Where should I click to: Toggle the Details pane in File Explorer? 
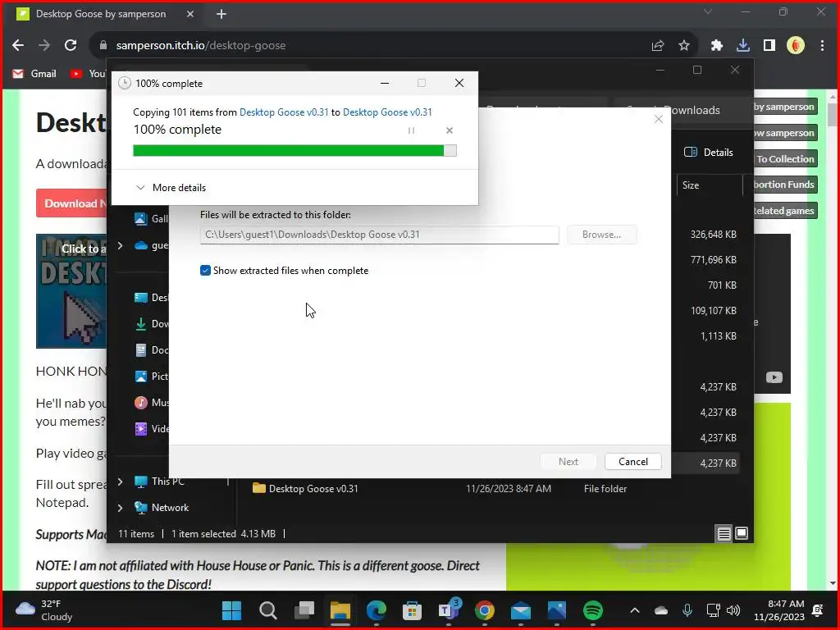[x=708, y=152]
